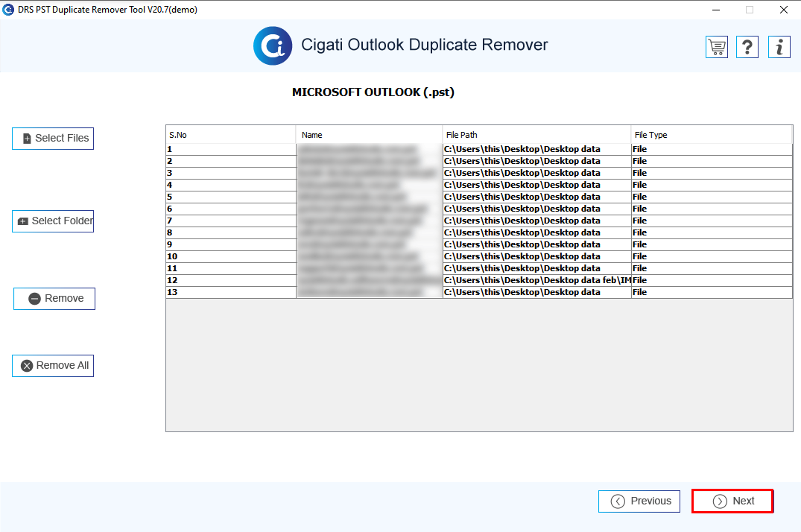Click the file path cell in row 7

[537, 221]
